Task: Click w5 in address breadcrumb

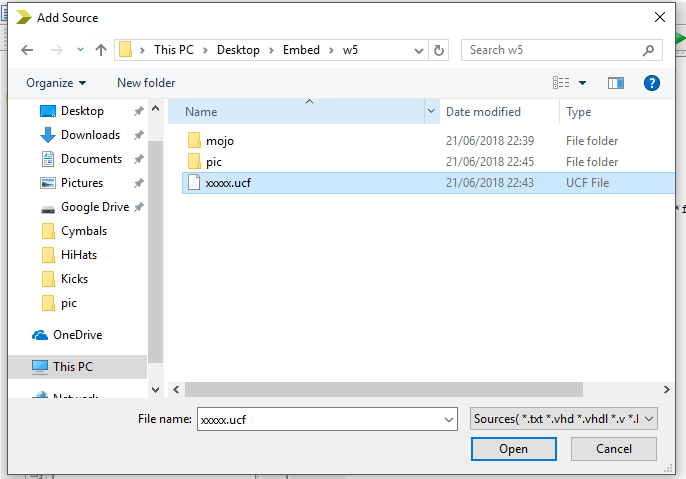Action: pyautogui.click(x=350, y=50)
